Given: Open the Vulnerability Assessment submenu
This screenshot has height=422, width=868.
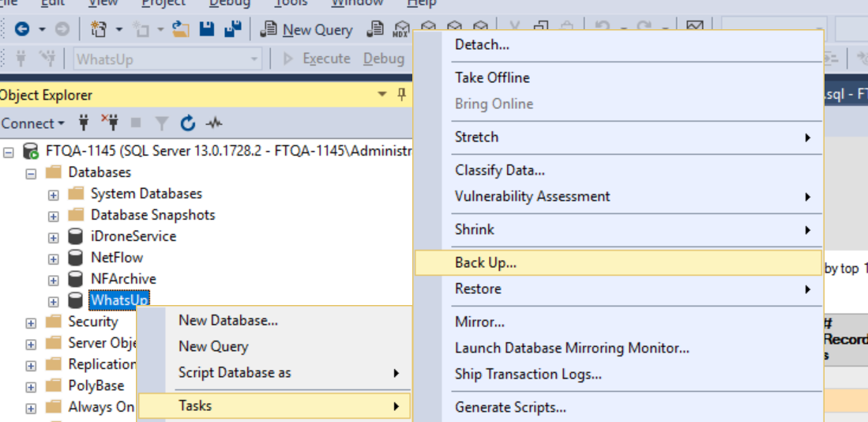Looking at the screenshot, I should coord(618,197).
